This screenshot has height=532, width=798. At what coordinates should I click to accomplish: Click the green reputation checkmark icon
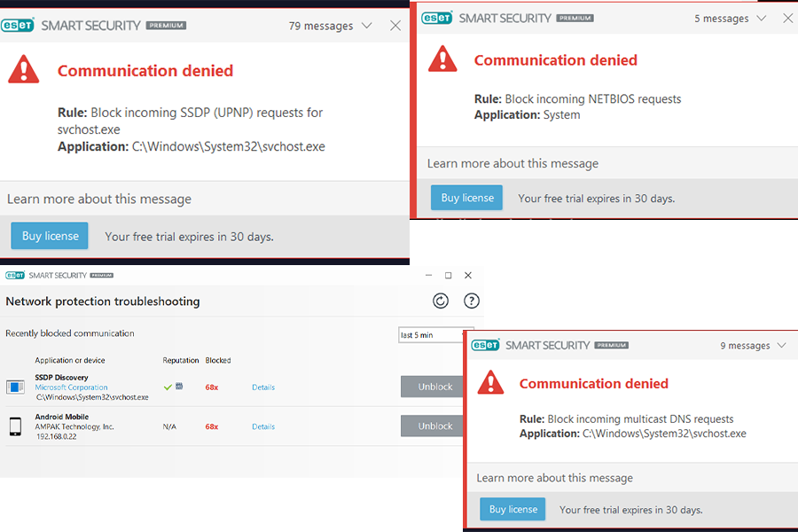[168, 387]
